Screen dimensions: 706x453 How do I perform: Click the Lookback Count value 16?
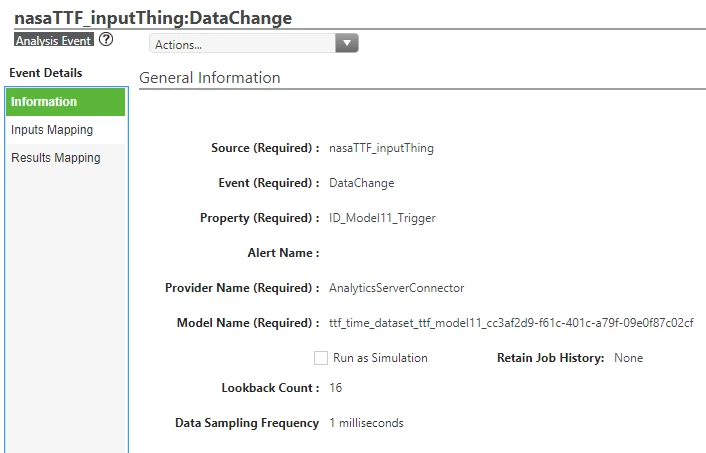[x=335, y=388]
